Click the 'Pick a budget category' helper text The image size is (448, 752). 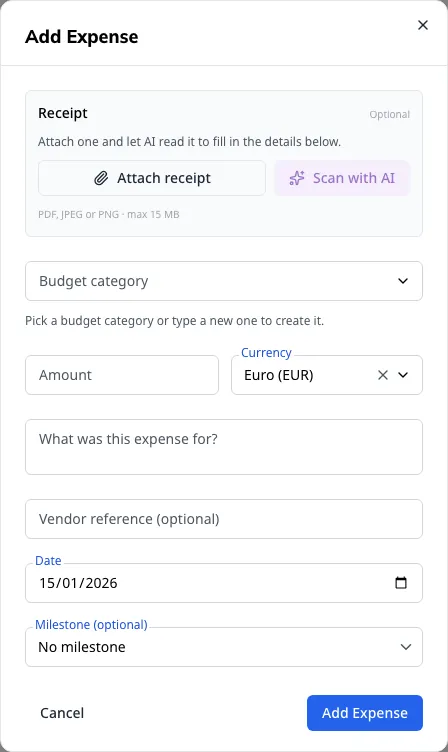pyautogui.click(x=175, y=320)
